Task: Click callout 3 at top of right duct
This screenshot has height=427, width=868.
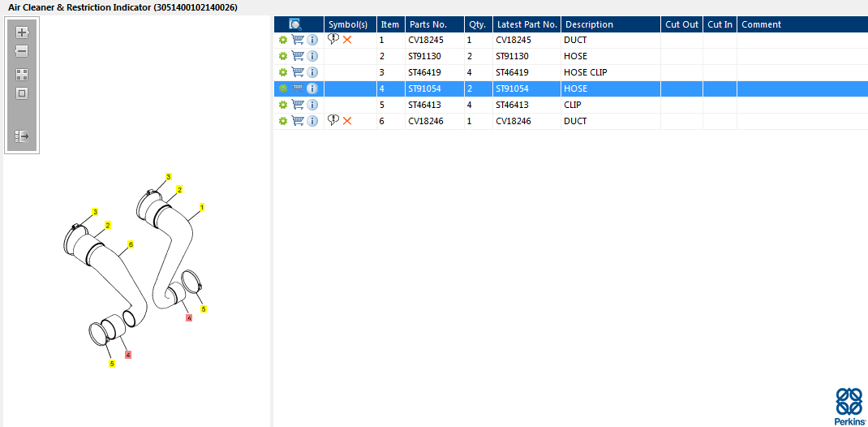Action: 169,176
